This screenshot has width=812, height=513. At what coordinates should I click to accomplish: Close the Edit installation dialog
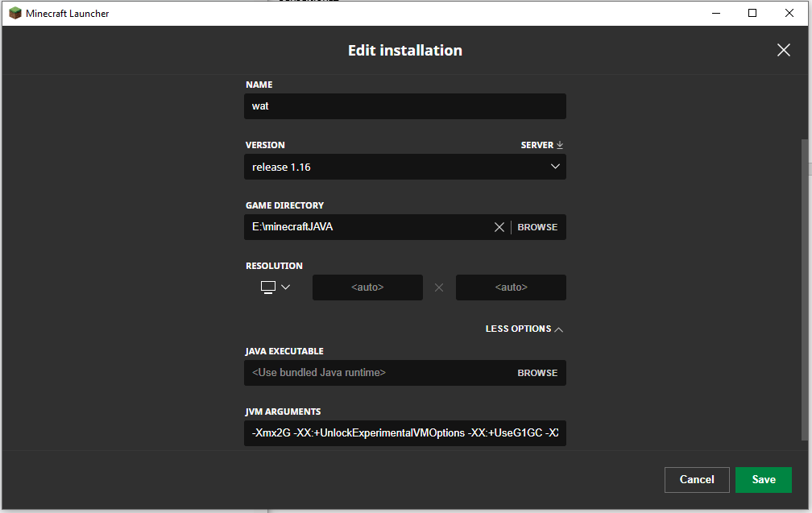pos(784,50)
